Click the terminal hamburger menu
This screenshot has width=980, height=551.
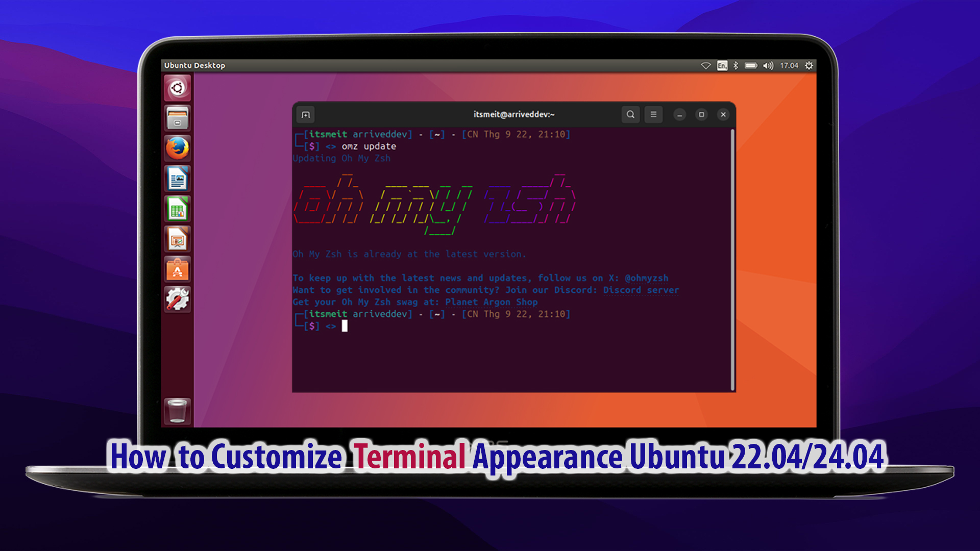point(653,114)
